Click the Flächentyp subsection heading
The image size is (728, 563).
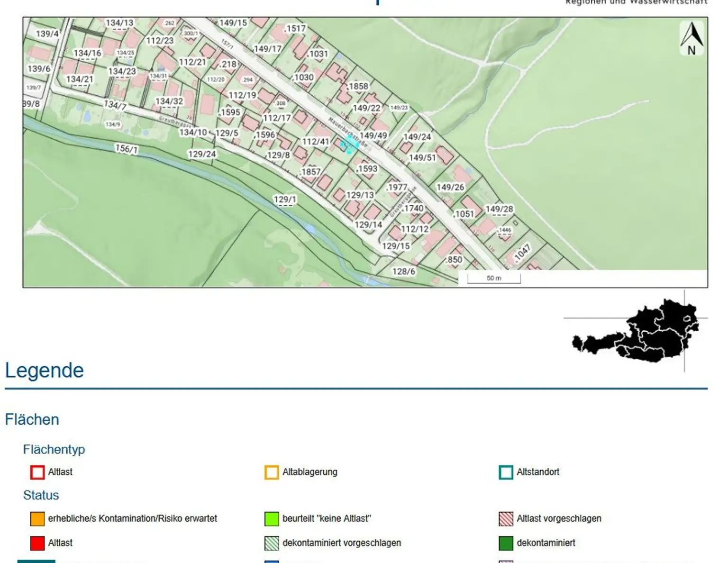[54, 450]
